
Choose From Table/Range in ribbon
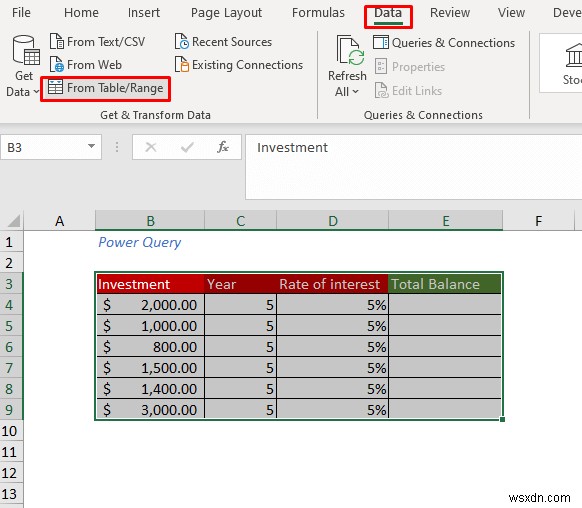tap(106, 88)
